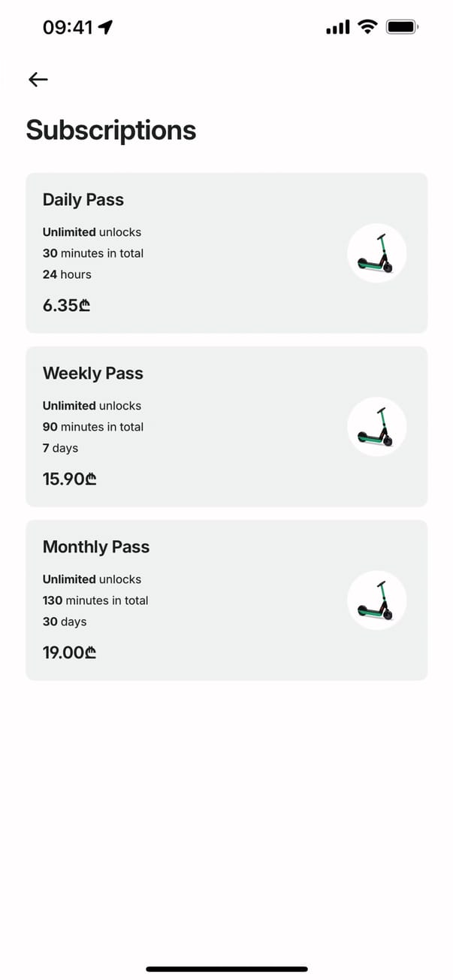Select the Monthly Pass title
The image size is (453, 980).
pyautogui.click(x=96, y=547)
